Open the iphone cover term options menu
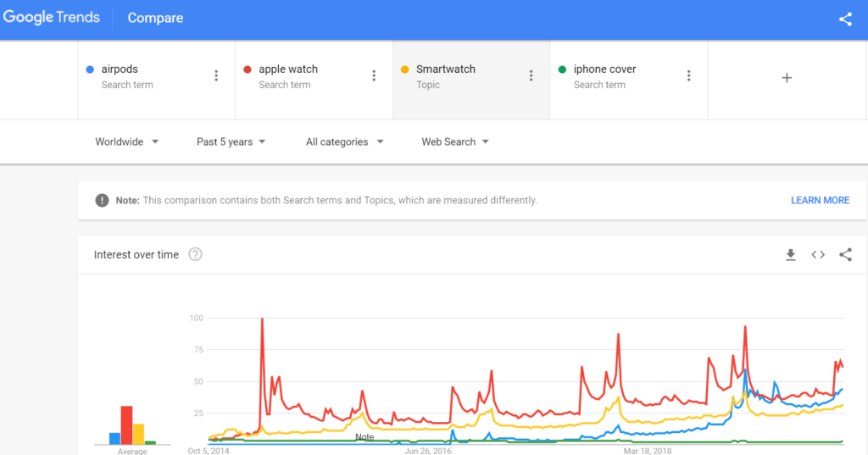Viewport: 868px width, 455px height. 688,76
